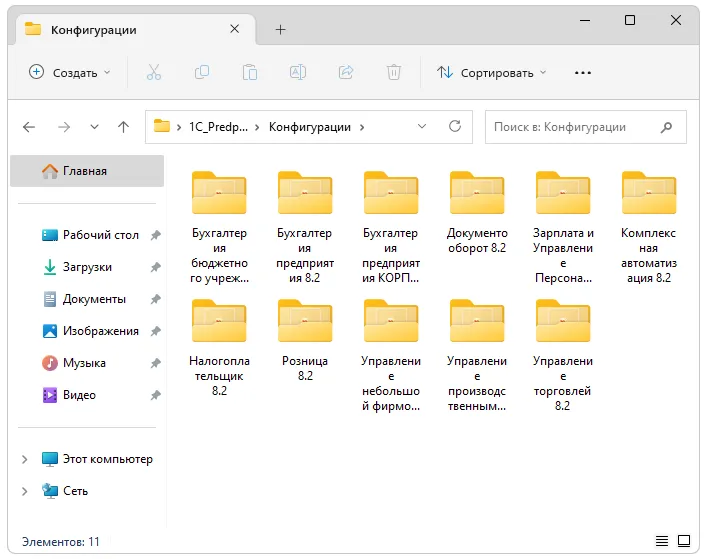Click the Share icon in toolbar

(346, 72)
